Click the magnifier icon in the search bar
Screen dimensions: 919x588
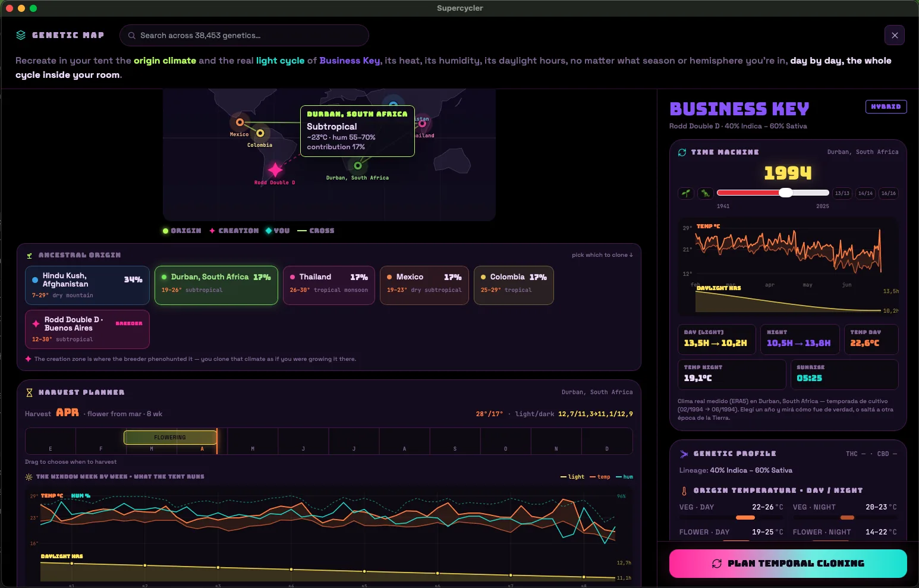click(132, 36)
